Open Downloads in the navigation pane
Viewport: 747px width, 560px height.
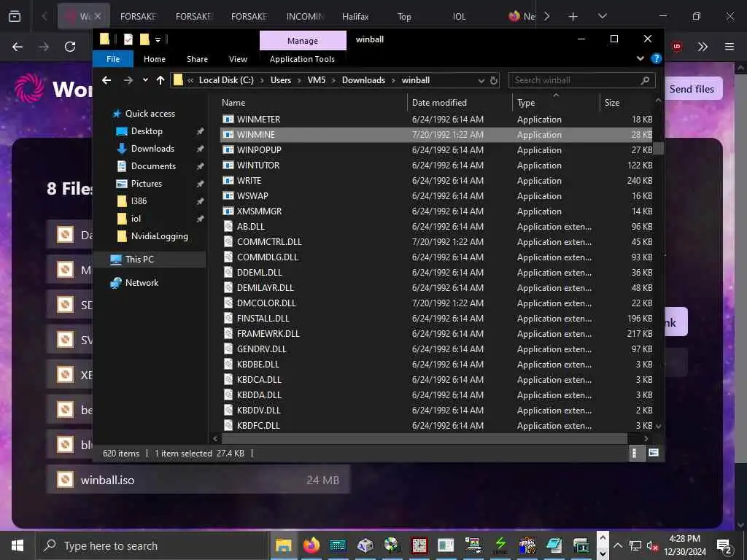click(x=152, y=149)
